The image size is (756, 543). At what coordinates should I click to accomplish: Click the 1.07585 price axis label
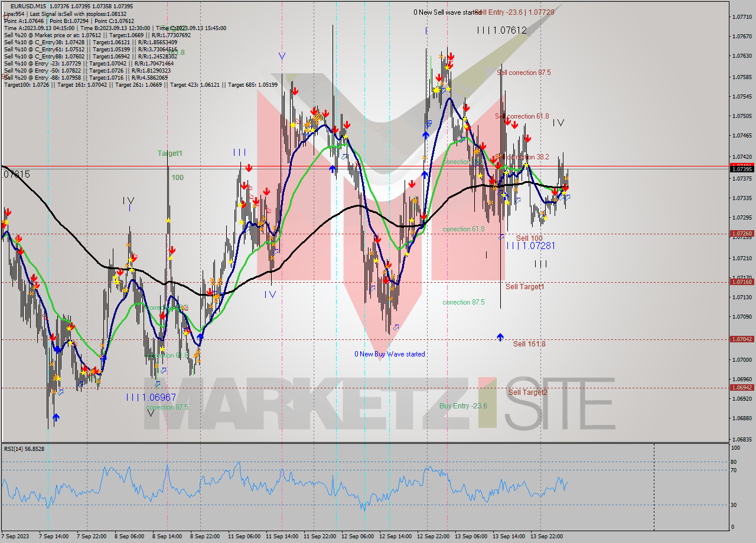[x=742, y=77]
